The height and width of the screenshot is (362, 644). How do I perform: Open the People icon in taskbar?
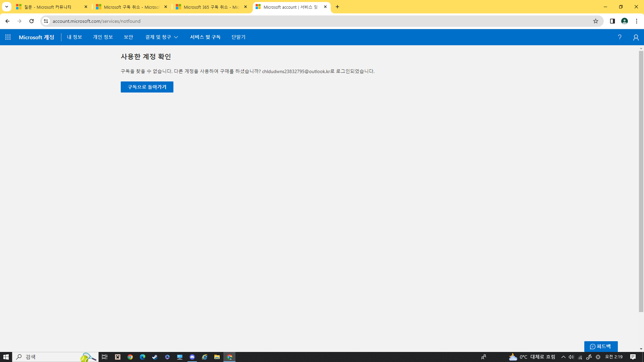[484, 357]
